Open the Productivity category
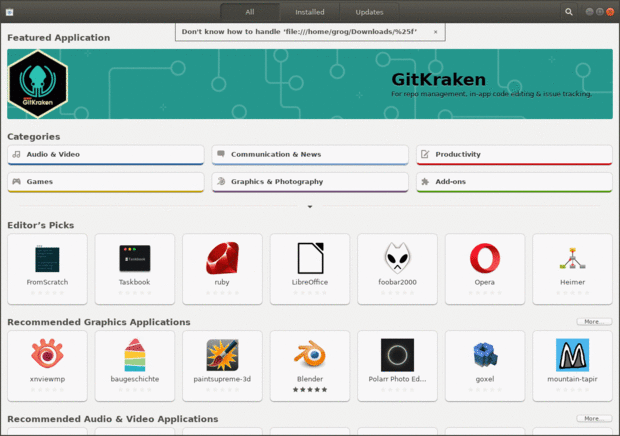The image size is (620, 436). [x=514, y=155]
